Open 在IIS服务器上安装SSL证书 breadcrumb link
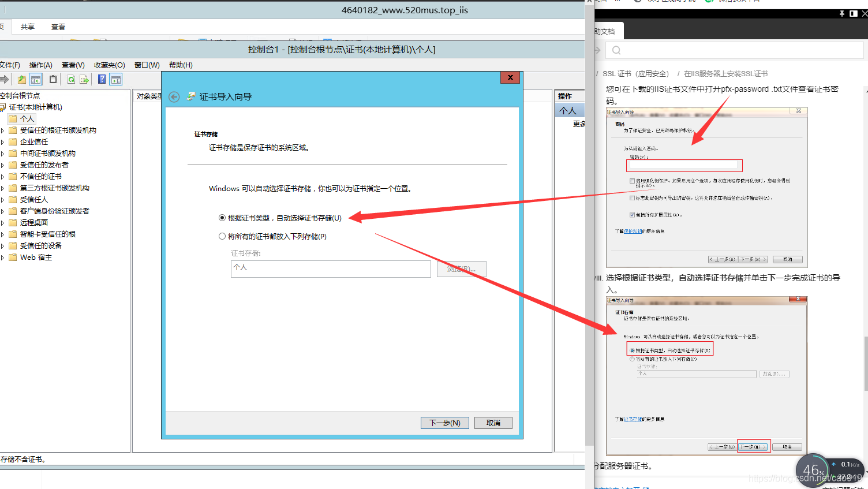Viewport: 868px width, 489px height. (x=726, y=74)
